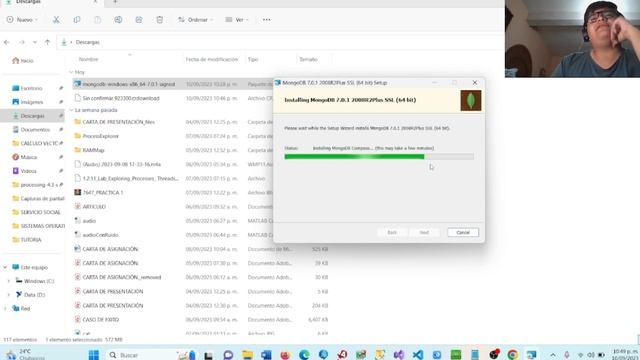
Task: Open recent locations dropdown arrow
Action: pos(35,42)
